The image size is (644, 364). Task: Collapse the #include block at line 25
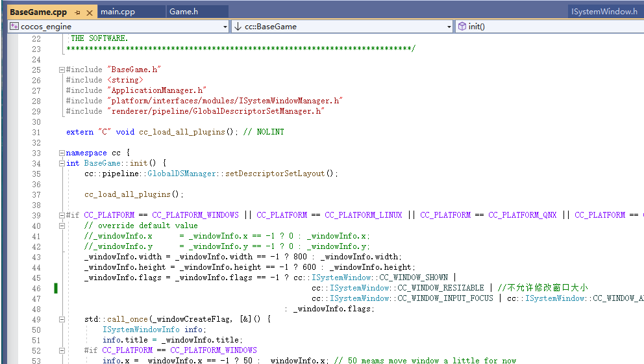click(x=62, y=70)
